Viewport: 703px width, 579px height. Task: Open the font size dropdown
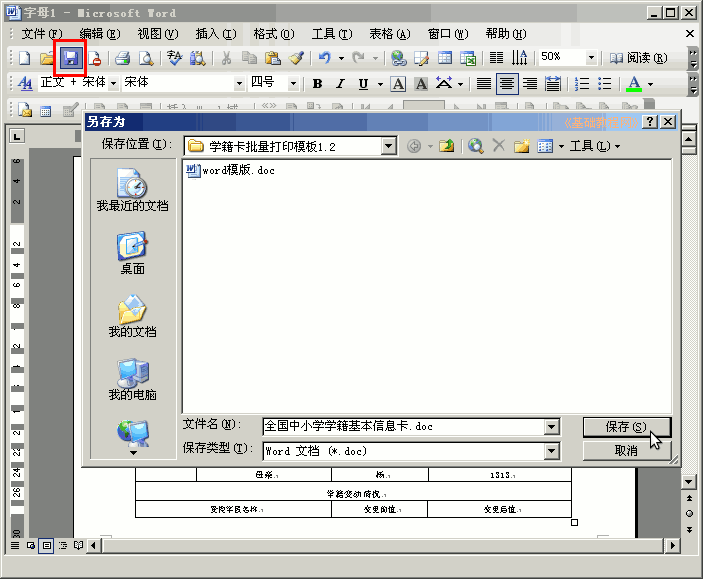(293, 83)
